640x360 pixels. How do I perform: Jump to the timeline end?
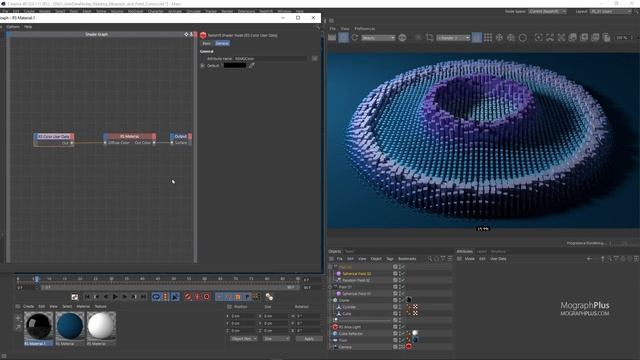click(143, 297)
